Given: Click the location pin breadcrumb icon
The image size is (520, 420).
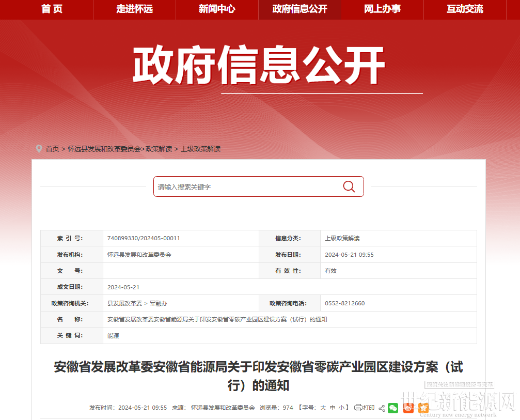Looking at the screenshot, I should coord(39,149).
